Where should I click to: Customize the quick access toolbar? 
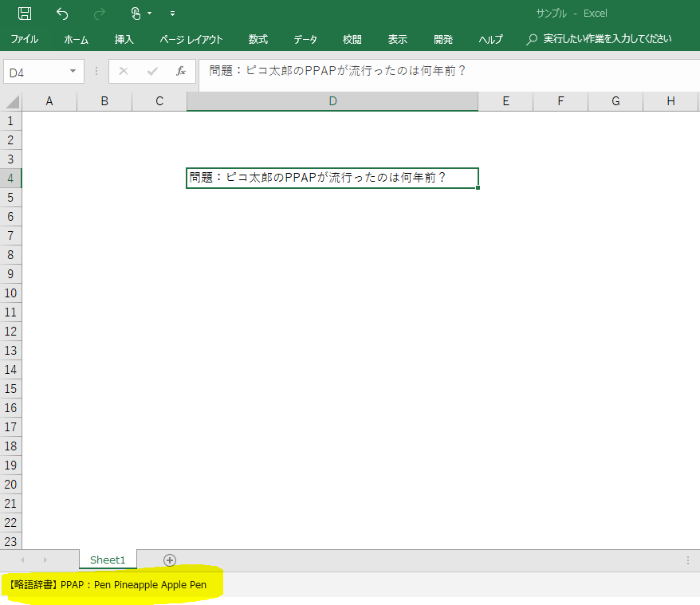click(x=172, y=14)
